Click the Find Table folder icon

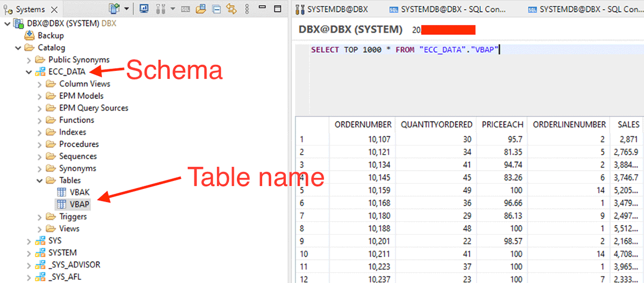pos(201,9)
